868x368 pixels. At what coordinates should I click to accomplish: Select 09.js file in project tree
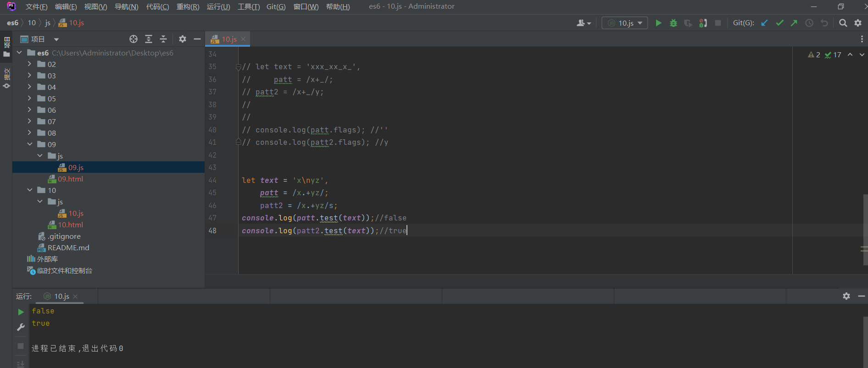pos(76,167)
